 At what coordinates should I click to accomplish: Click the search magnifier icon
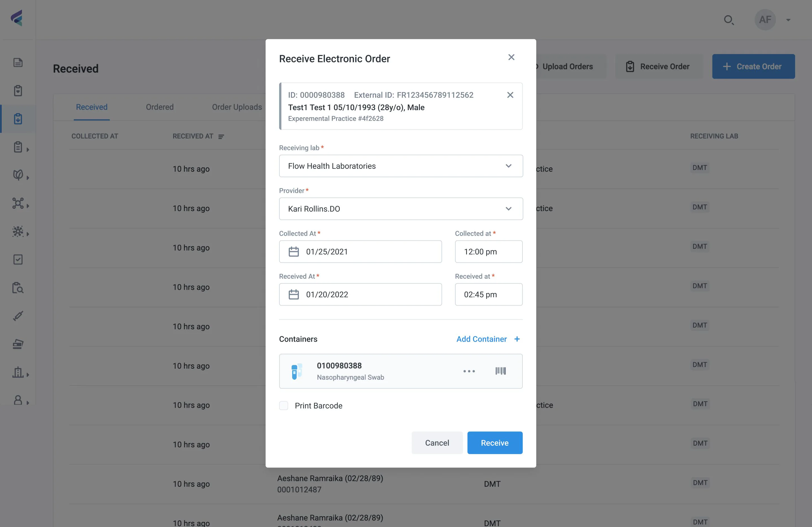coord(729,20)
